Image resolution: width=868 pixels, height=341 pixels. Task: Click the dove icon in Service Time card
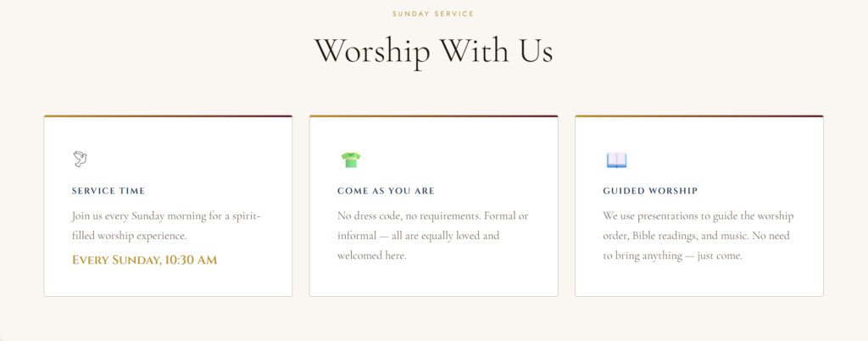(81, 159)
